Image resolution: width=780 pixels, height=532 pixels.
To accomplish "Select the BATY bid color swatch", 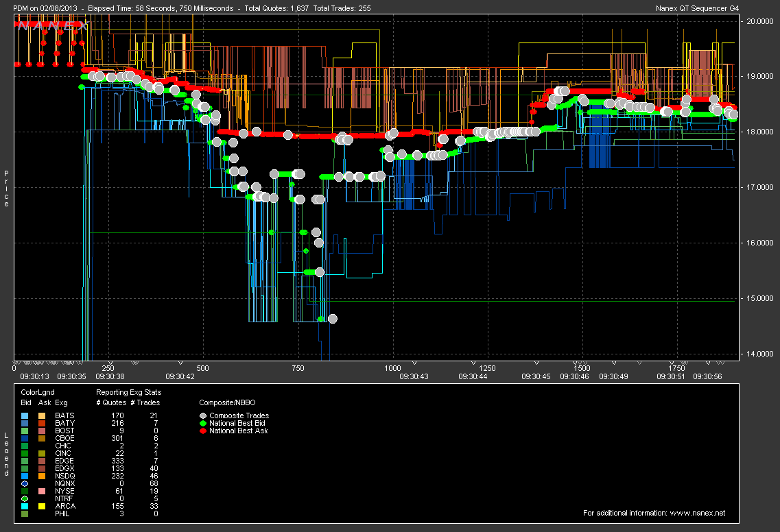I will 25,423.
